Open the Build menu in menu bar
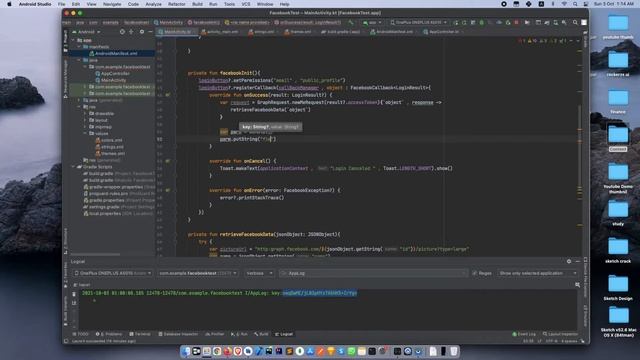640x360 pixels. (197, 4)
